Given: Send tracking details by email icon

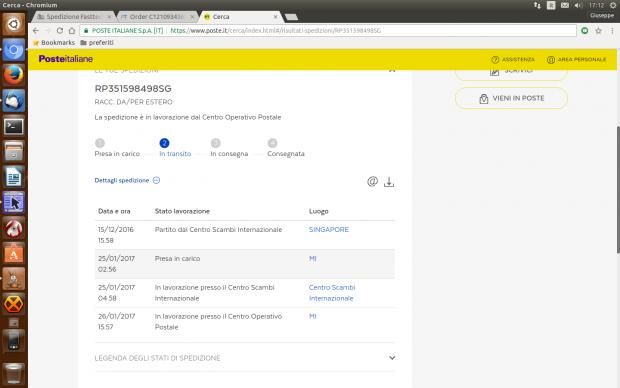Looking at the screenshot, I should 372,182.
